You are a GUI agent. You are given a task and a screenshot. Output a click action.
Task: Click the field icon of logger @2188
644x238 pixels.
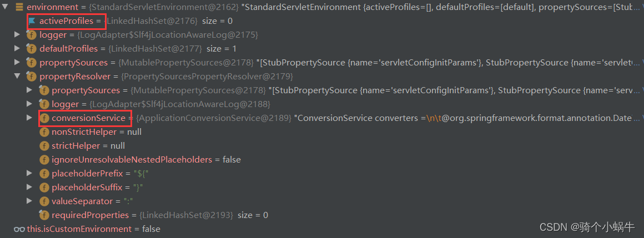(44, 104)
